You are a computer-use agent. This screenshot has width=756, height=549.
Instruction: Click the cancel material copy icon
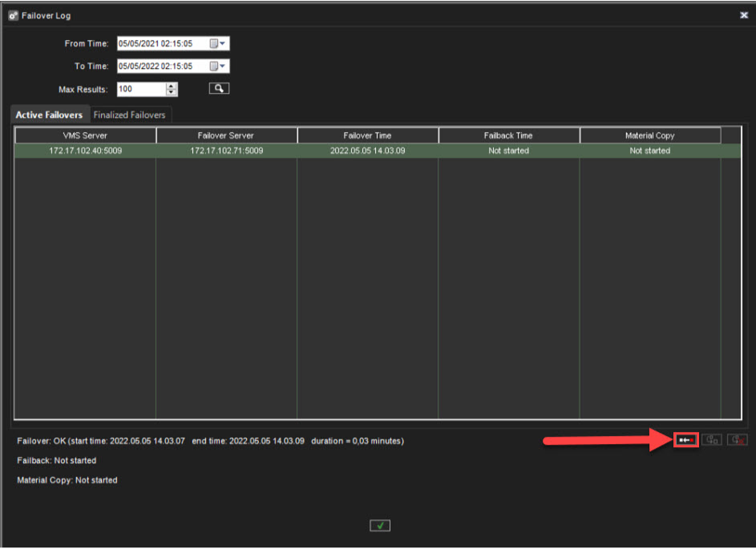click(x=737, y=440)
